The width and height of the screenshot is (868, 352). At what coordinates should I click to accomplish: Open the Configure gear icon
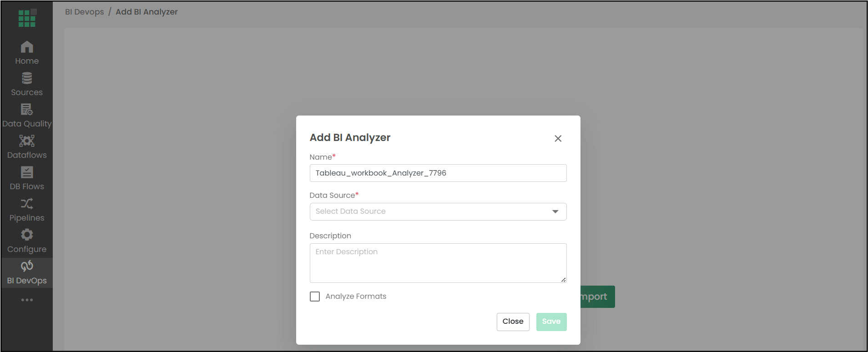27,235
